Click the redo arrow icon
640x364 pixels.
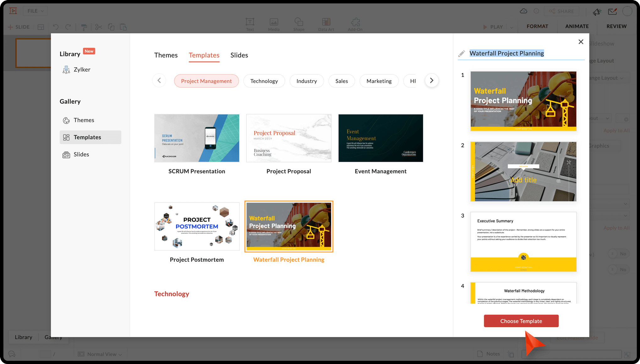pos(68,27)
